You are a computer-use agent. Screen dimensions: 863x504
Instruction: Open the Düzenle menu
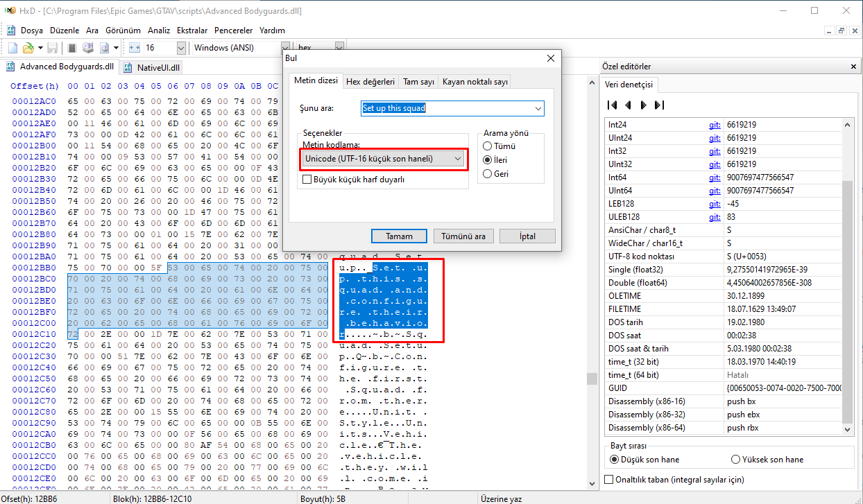[x=65, y=31]
